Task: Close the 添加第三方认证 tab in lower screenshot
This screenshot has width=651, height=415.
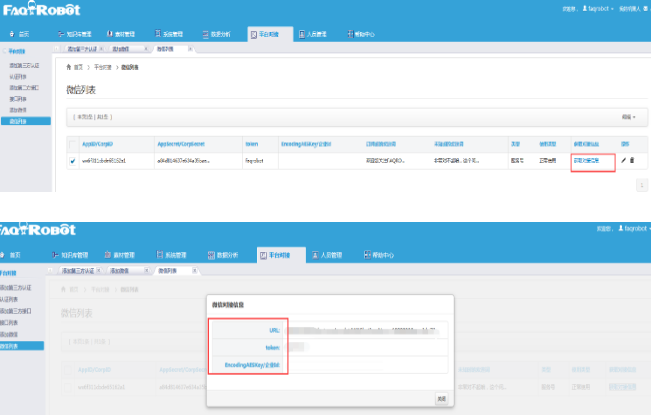Action: coord(99,270)
